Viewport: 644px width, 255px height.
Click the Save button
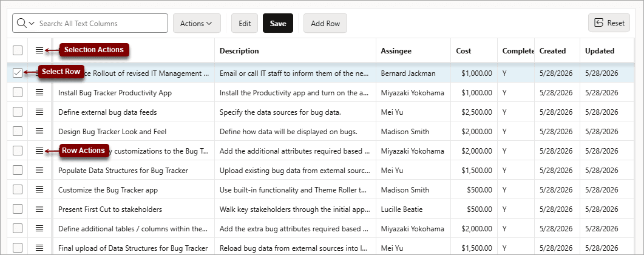277,24
